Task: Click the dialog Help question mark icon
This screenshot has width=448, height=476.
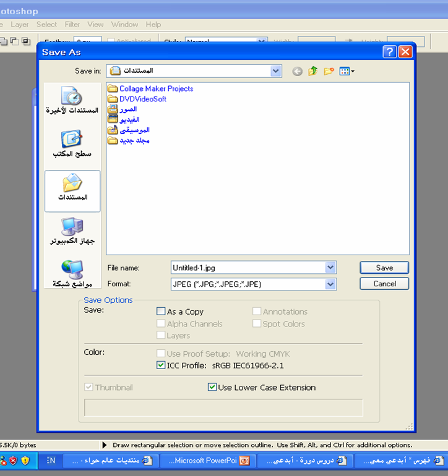Action: (389, 52)
